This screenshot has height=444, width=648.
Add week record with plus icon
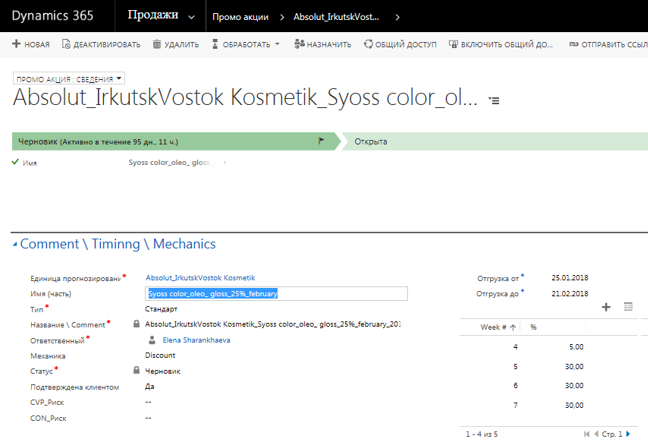point(606,307)
